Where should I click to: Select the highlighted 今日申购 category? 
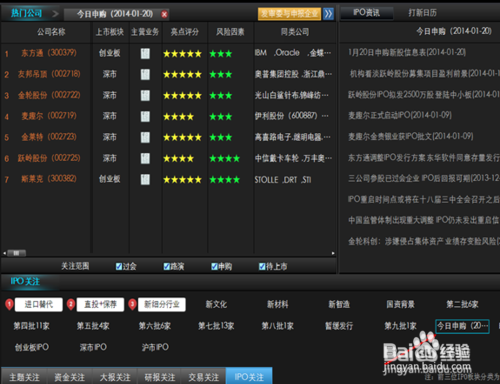pos(462,326)
